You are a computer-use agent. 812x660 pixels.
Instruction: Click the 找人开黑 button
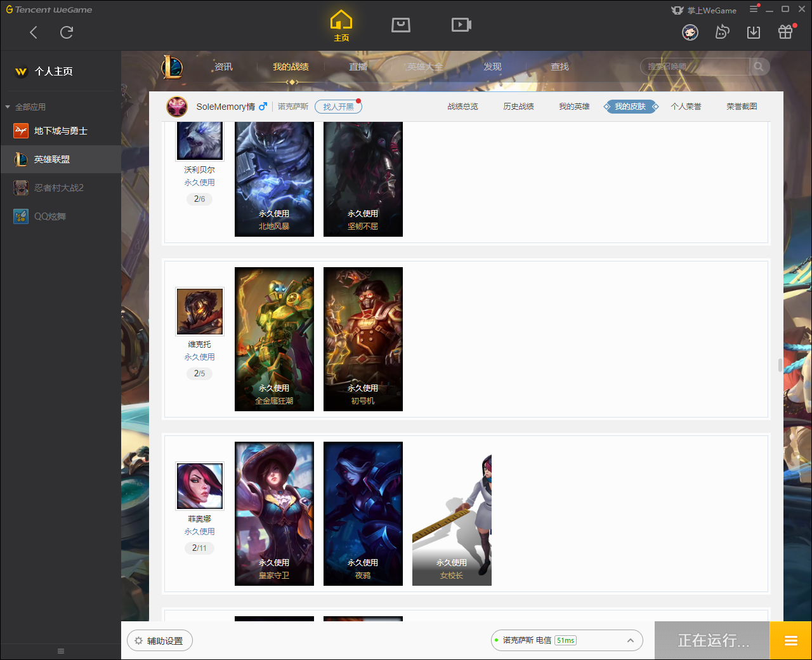point(338,107)
